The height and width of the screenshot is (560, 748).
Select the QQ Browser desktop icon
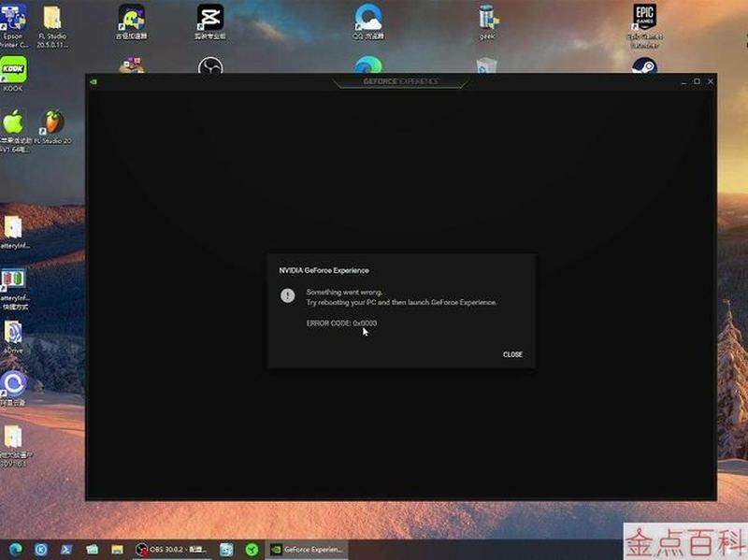pyautogui.click(x=368, y=22)
